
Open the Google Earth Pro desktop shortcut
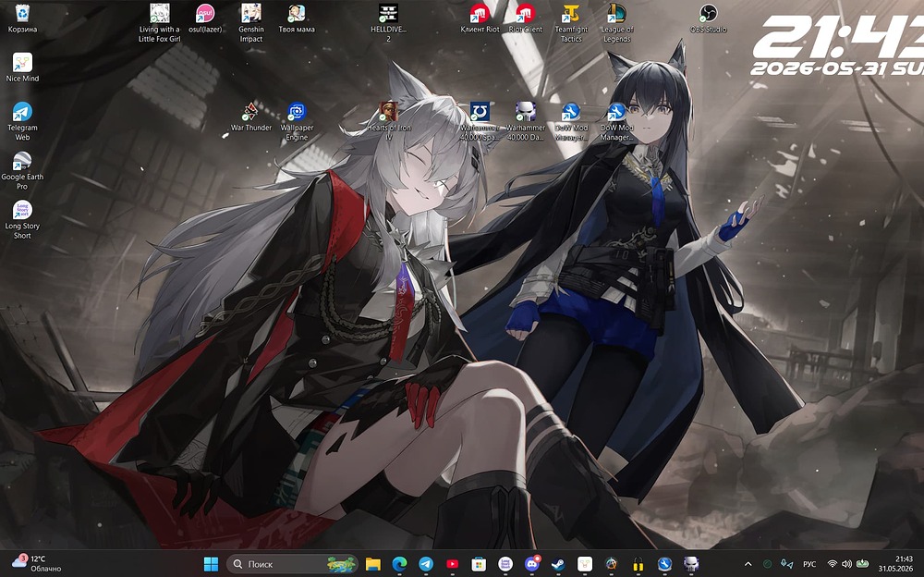pos(22,170)
